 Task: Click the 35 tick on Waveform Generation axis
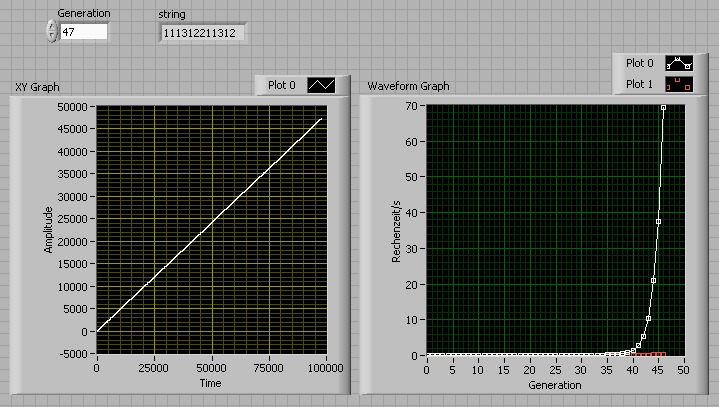(x=606, y=370)
